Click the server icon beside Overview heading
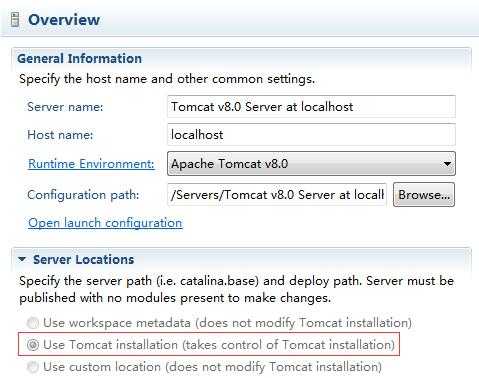Image resolution: width=479 pixels, height=378 pixels. pyautogui.click(x=15, y=20)
